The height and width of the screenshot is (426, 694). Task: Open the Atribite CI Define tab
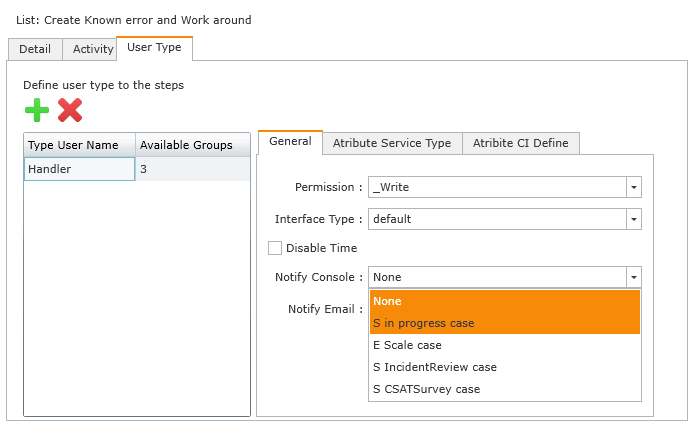(x=520, y=143)
